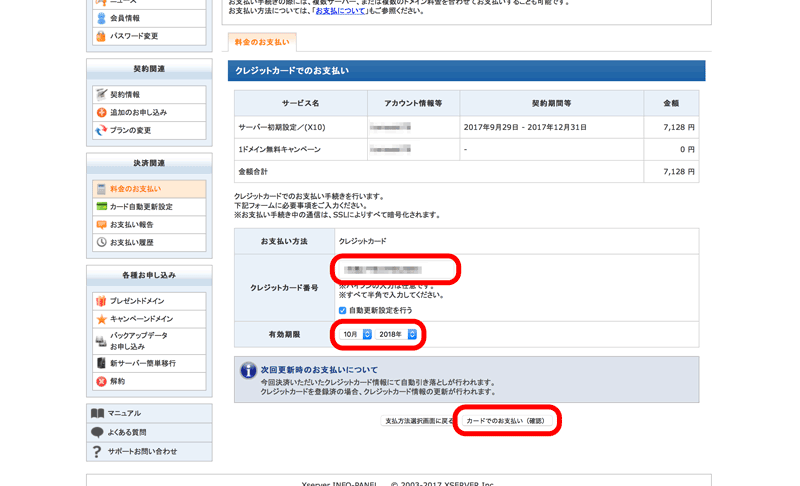Open 解約 in the sidebar

point(149,381)
